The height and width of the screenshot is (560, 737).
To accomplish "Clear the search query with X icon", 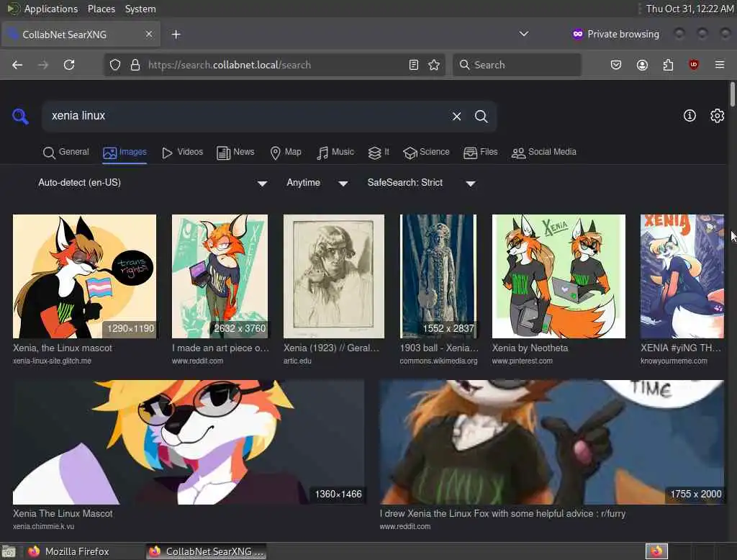I will coord(456,116).
